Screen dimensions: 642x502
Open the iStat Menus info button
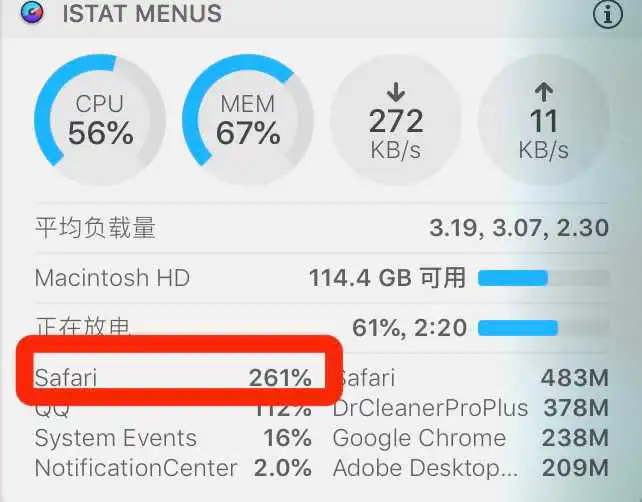pyautogui.click(x=608, y=14)
